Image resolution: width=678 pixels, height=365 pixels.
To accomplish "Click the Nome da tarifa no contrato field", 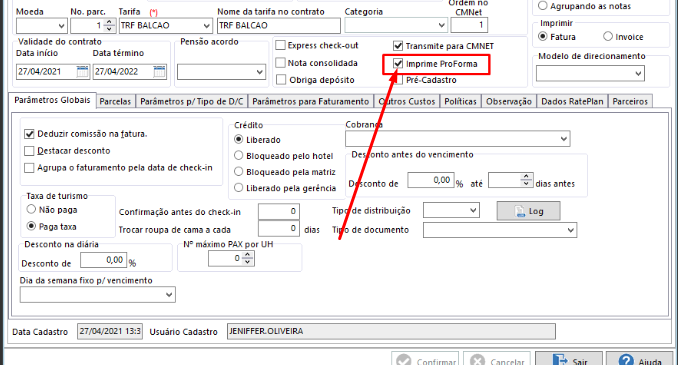I will coord(278,26).
